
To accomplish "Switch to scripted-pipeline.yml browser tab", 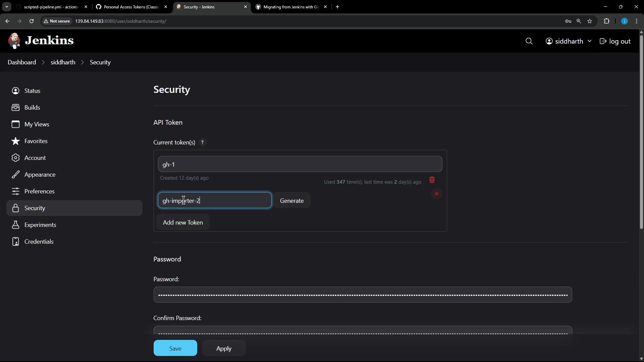I will [x=52, y=7].
